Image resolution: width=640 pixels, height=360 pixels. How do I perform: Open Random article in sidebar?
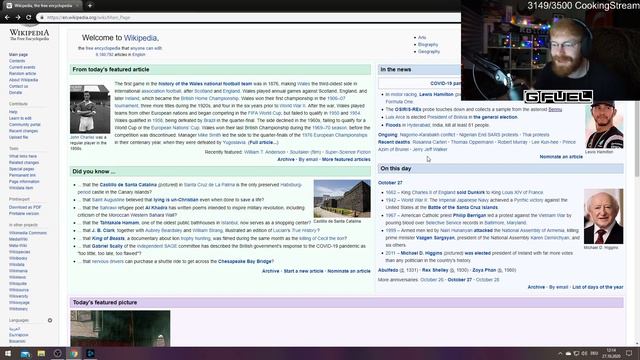click(22, 73)
